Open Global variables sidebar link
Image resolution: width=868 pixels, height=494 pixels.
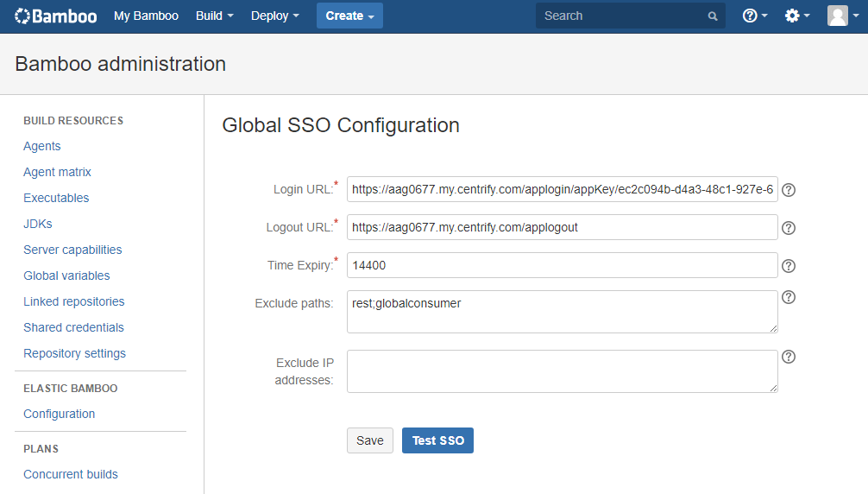(66, 275)
